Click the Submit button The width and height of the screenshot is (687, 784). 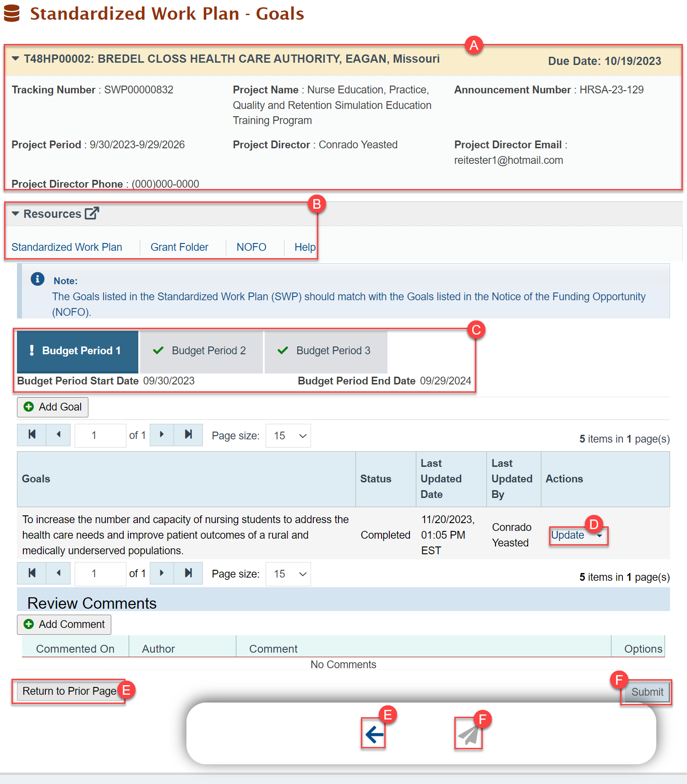click(647, 692)
